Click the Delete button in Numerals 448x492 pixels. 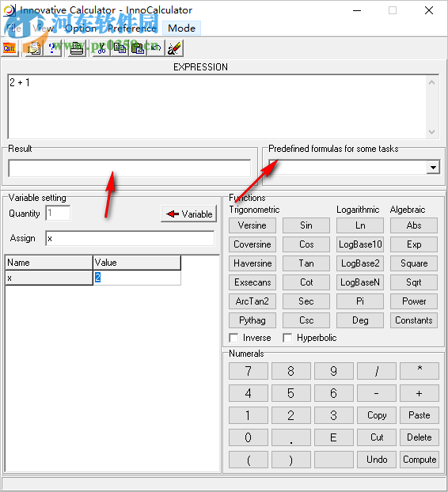point(420,437)
